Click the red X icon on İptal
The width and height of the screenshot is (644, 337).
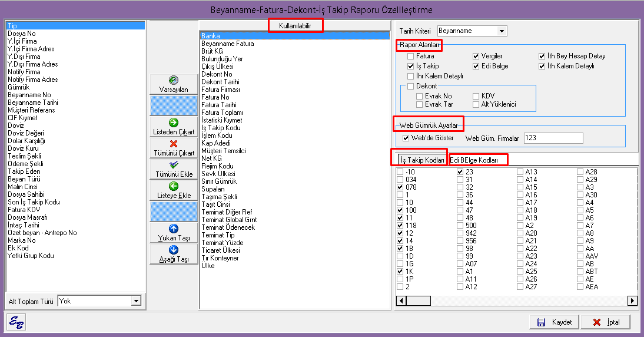(597, 322)
